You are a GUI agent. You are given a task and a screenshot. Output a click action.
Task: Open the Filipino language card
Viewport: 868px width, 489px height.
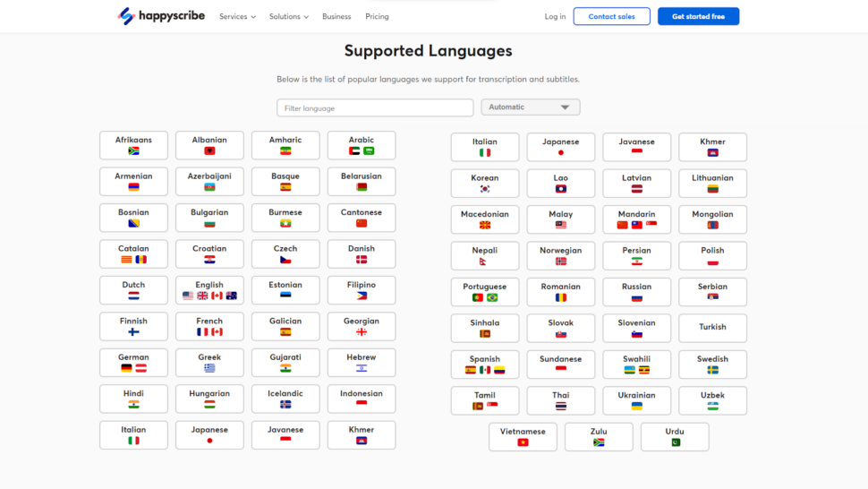(x=362, y=290)
